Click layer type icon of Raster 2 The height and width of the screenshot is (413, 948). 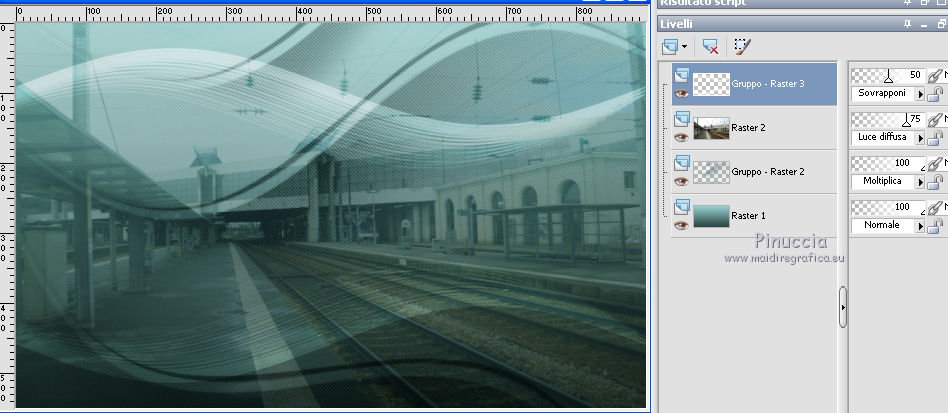pyautogui.click(x=681, y=118)
